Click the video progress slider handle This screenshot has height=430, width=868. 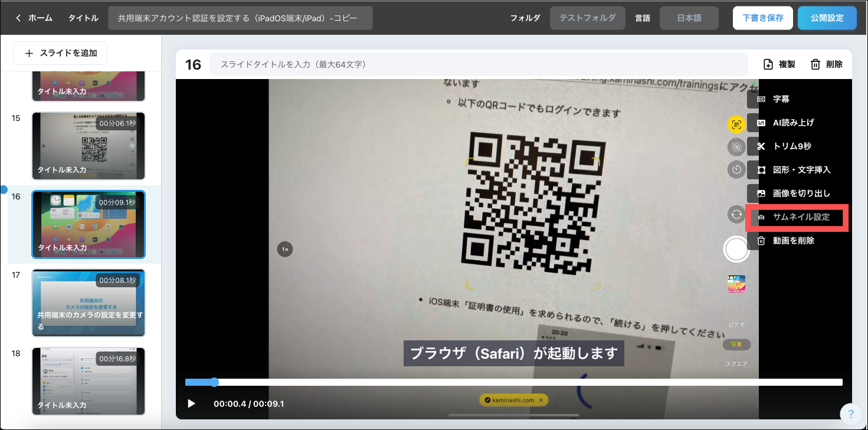tap(214, 382)
